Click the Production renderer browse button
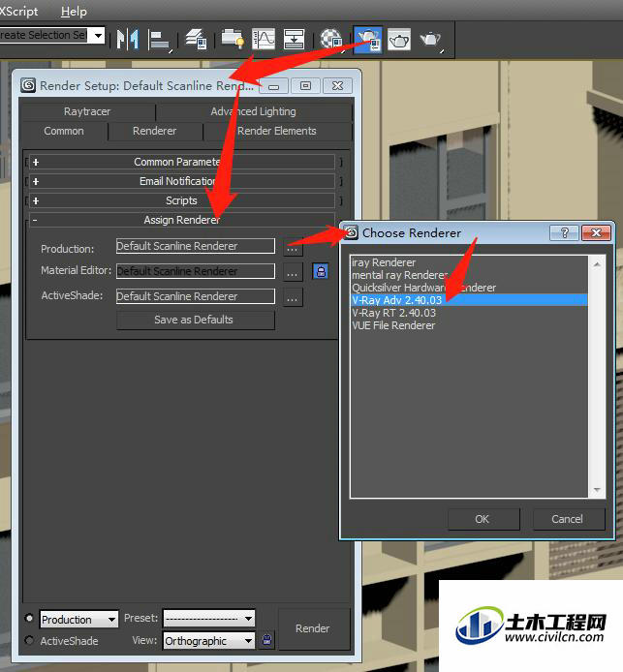Image resolution: width=623 pixels, height=672 pixels. pos(293,247)
